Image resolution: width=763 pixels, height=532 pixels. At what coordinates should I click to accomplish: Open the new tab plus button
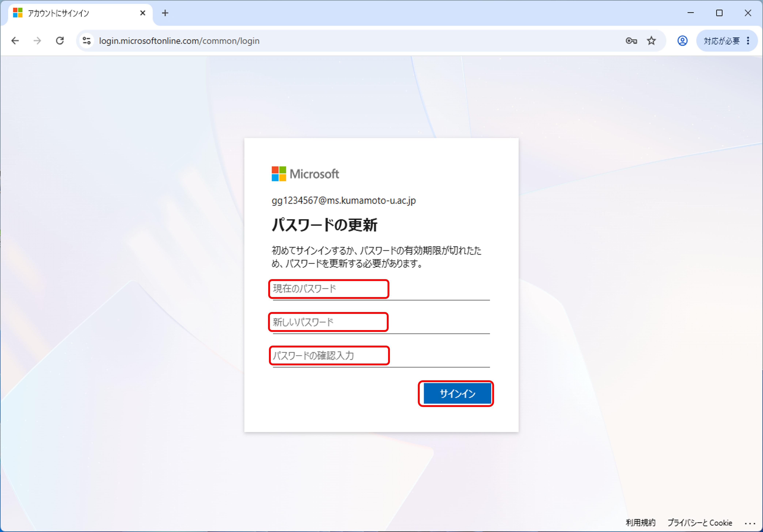click(x=165, y=13)
